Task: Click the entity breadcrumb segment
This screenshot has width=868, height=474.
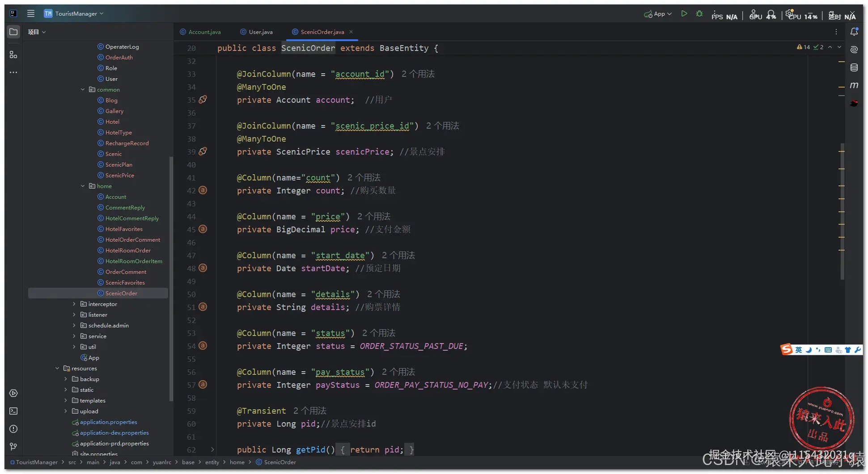Action: point(212,462)
